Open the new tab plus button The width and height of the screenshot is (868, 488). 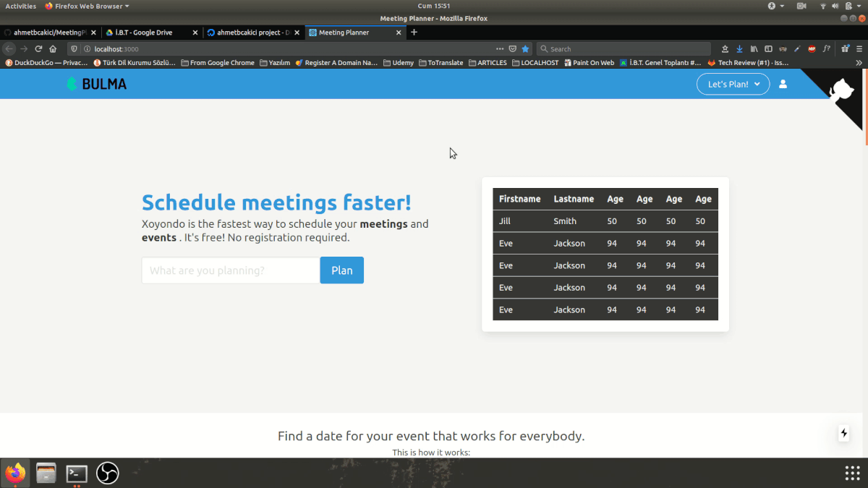coord(414,32)
